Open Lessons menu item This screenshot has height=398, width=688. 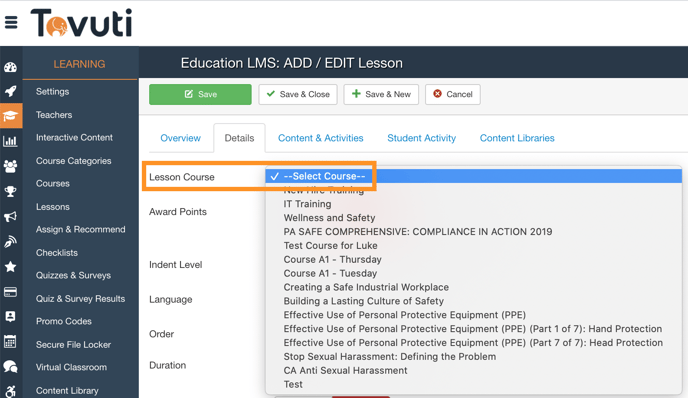point(53,207)
